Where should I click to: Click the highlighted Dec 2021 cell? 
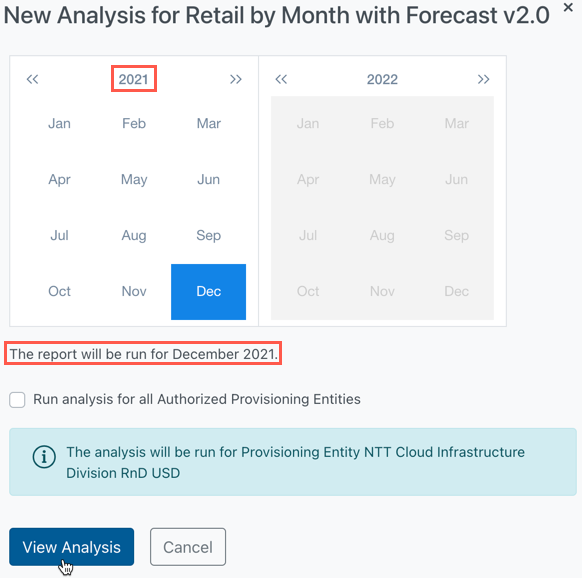pos(209,291)
